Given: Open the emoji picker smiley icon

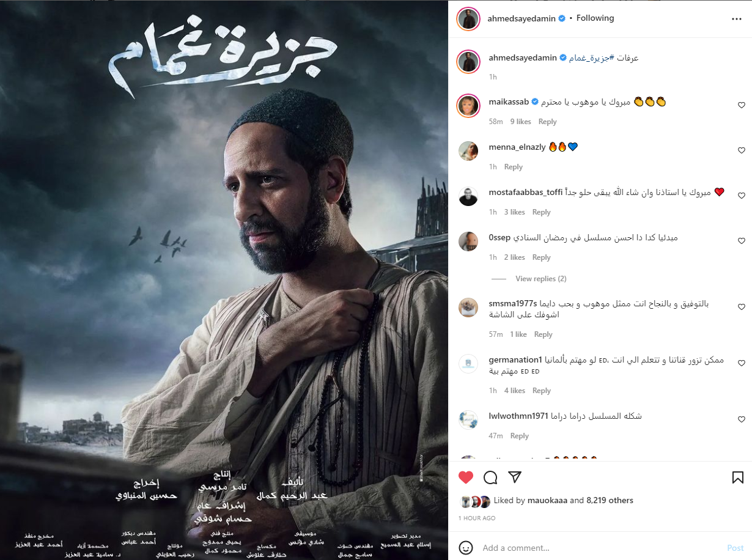Looking at the screenshot, I should coord(466,548).
